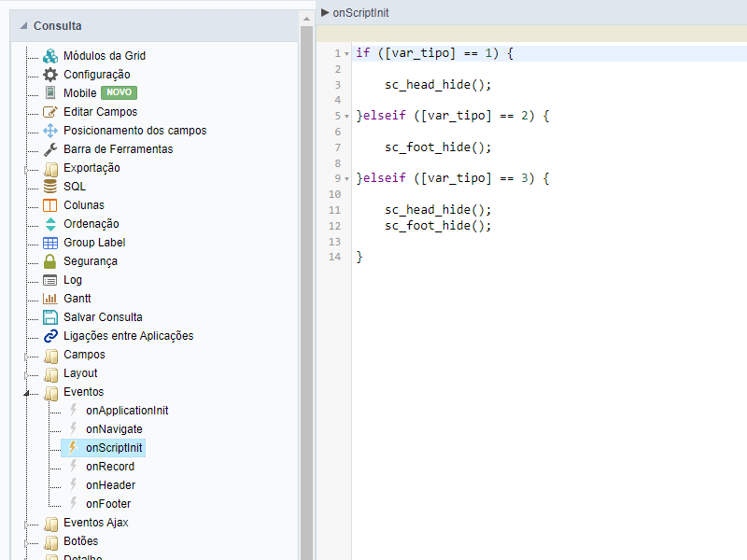Click the onNavigate lightning bolt icon

pyautogui.click(x=73, y=428)
